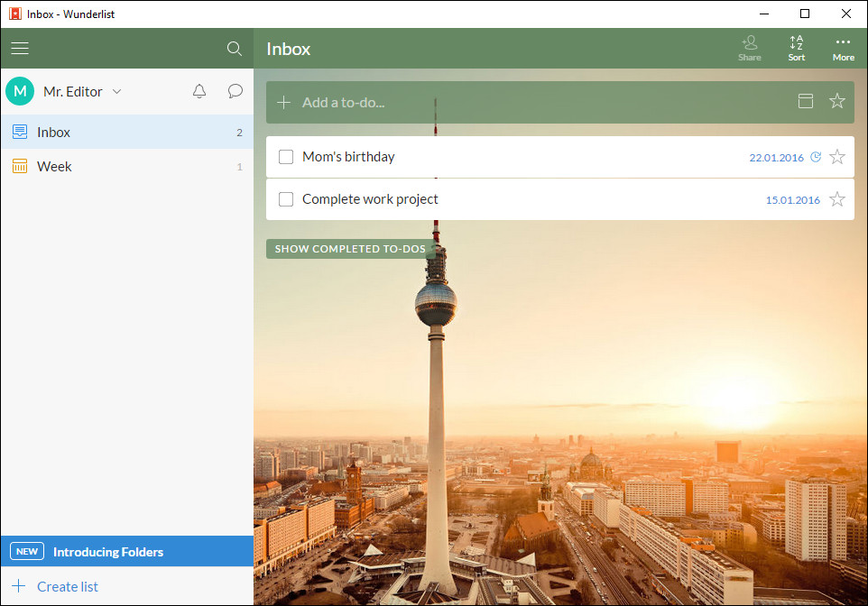Expand the Mr. Editor account dropdown
This screenshot has height=606, width=868.
[x=117, y=91]
